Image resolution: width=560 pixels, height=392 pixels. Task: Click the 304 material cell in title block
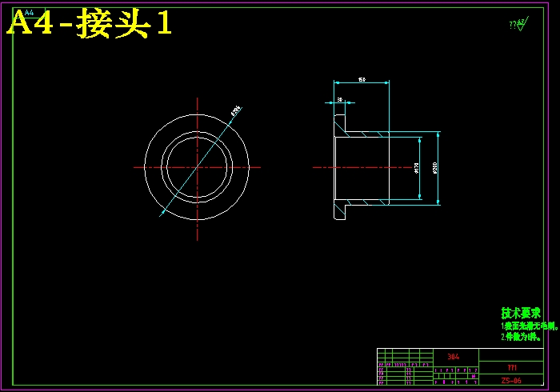tap(454, 357)
